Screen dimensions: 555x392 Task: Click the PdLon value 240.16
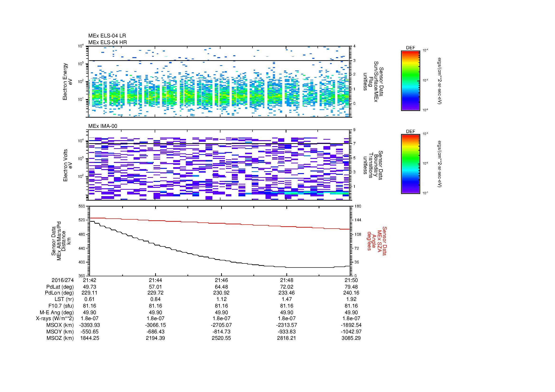351,293
